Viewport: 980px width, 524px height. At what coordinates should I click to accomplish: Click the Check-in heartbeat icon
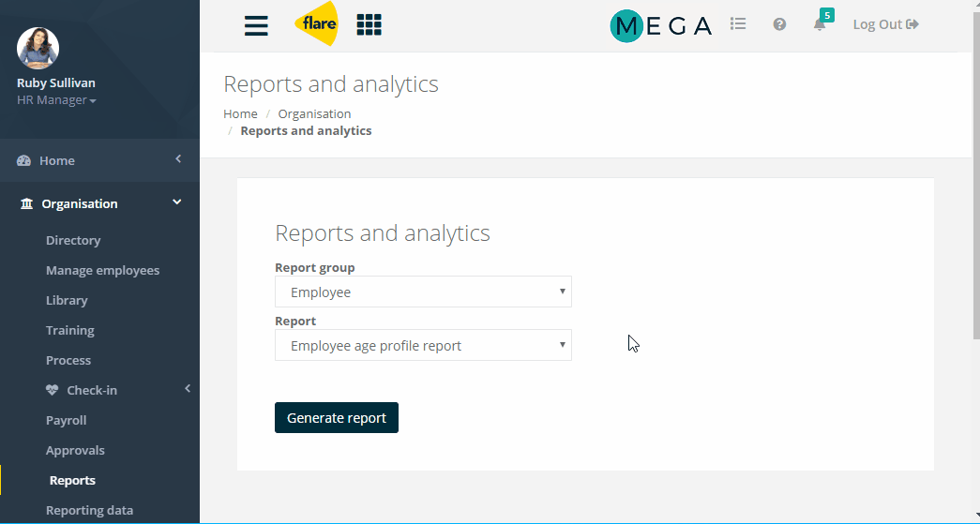52,390
